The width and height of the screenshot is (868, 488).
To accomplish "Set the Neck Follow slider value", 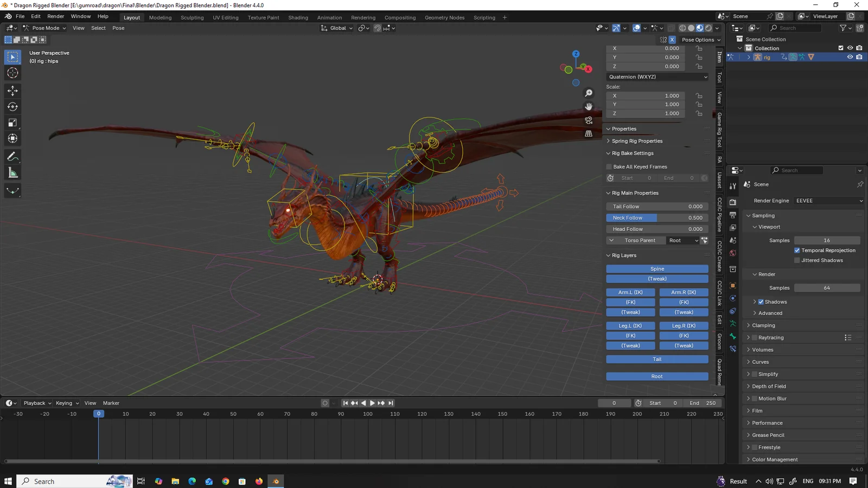I will tap(657, 217).
